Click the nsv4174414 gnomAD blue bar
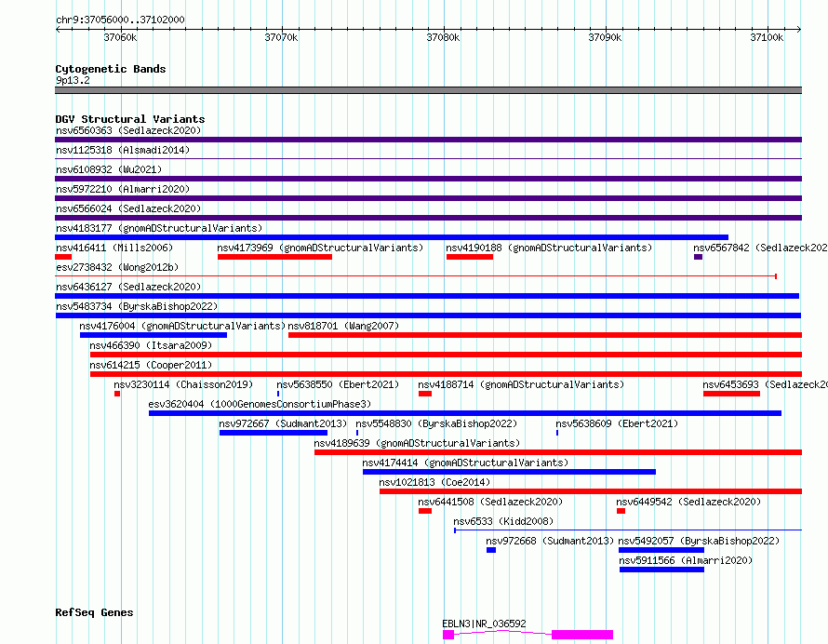The height and width of the screenshot is (644, 828). point(509,472)
